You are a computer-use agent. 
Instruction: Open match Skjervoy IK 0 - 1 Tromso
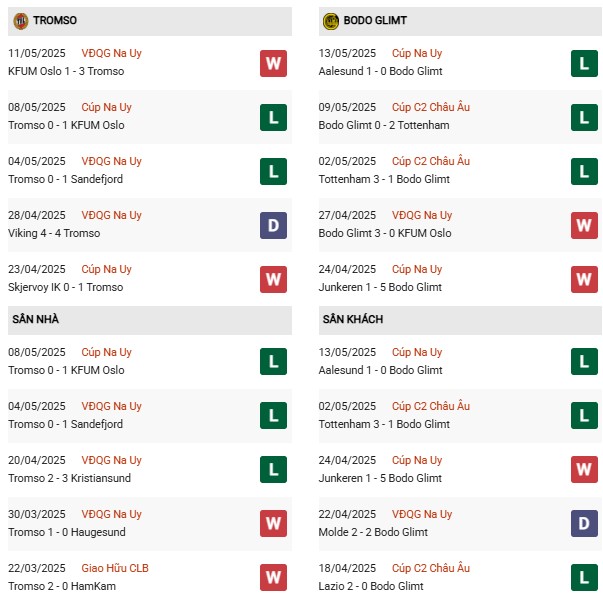coord(66,287)
